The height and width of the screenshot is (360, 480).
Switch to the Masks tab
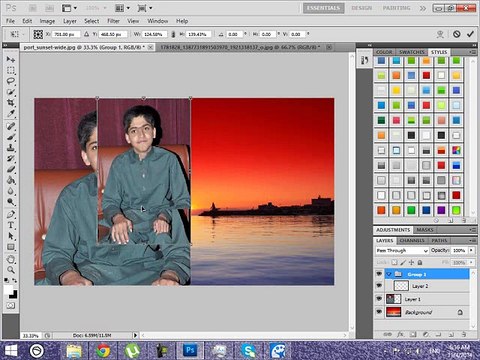point(425,230)
